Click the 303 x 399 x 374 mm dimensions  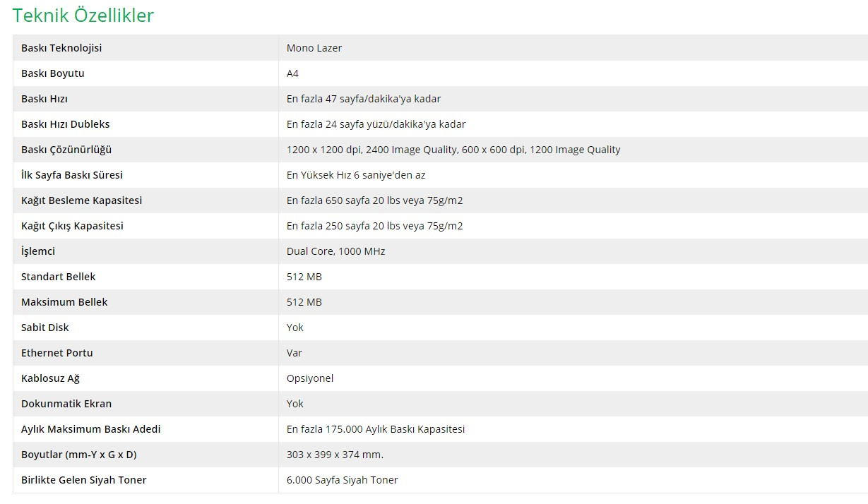pos(335,455)
